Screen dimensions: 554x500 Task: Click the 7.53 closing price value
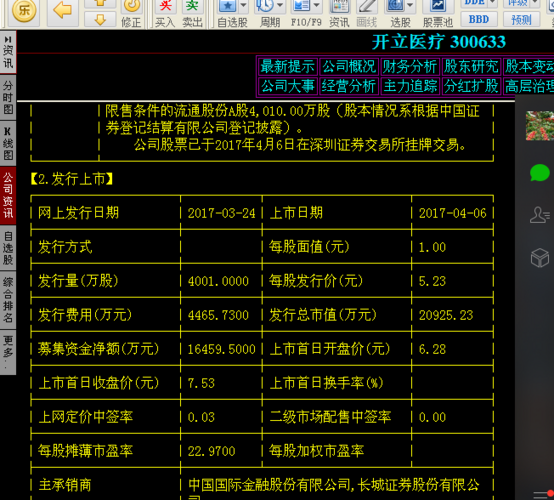[x=201, y=383]
